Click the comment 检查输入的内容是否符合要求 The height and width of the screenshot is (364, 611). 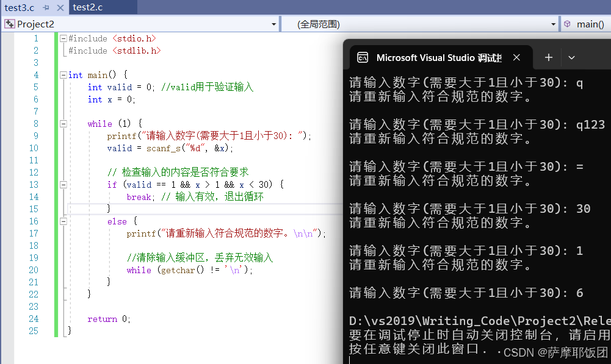(x=178, y=173)
